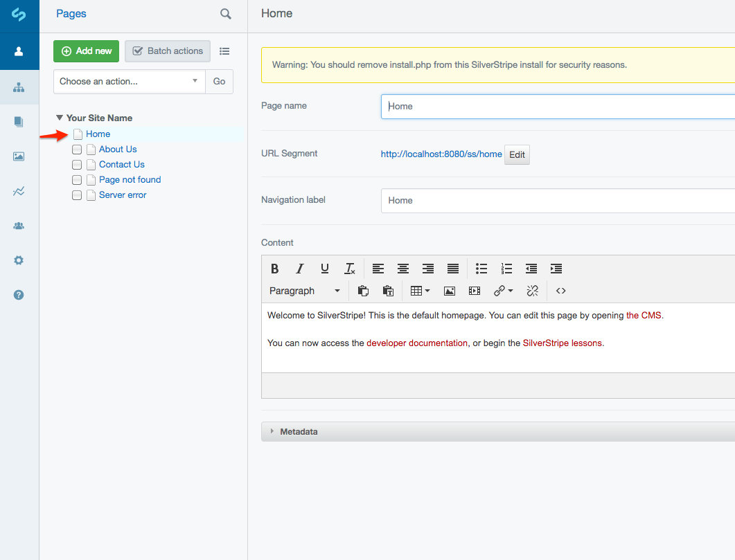Insert media embed from editor toolbar
The width and height of the screenshot is (735, 560).
(475, 291)
